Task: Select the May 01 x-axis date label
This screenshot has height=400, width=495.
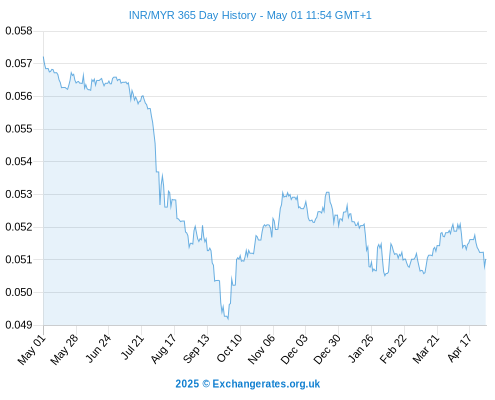Action: pos(31,350)
